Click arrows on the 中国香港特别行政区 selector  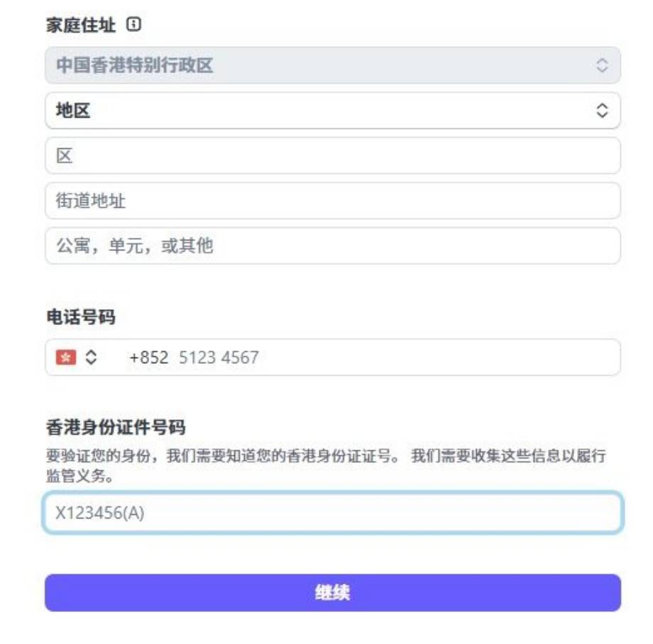point(601,66)
